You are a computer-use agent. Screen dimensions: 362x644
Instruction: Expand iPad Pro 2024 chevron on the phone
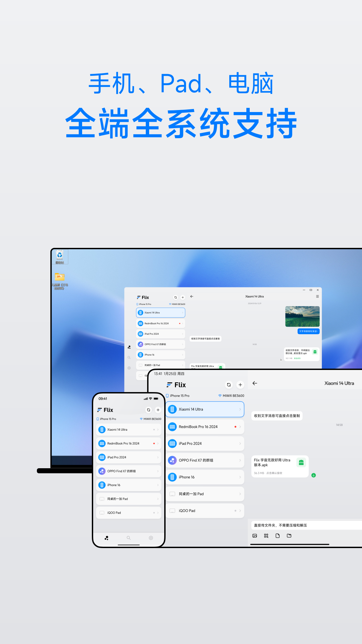point(158,457)
